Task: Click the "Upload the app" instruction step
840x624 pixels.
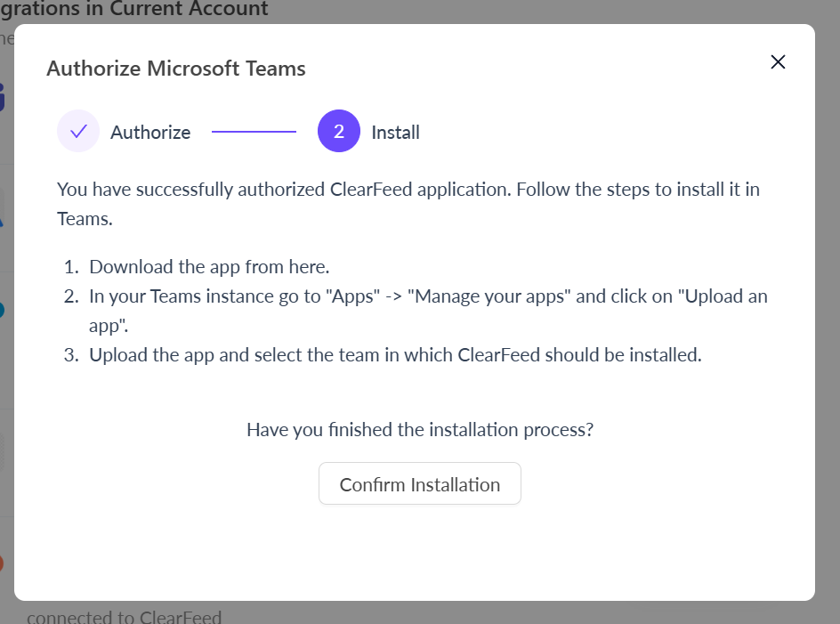Action: (x=395, y=354)
